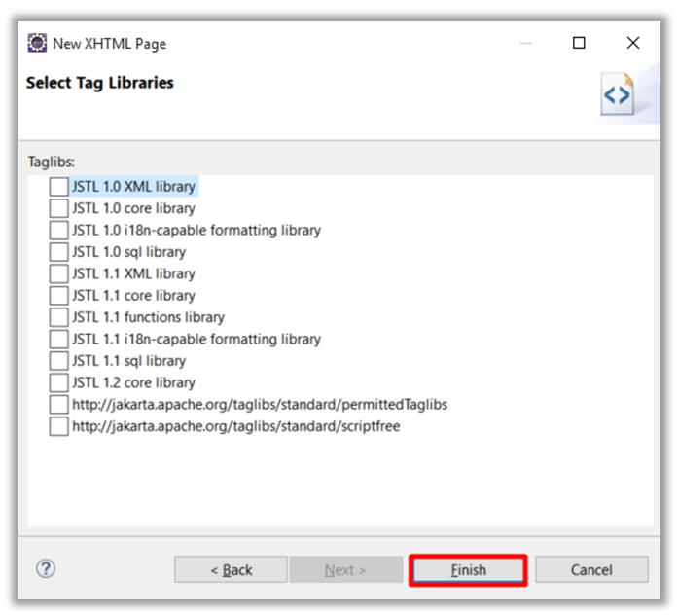Enable the JSTL 1.0 core library checkbox
Screen dimensions: 678x616
(x=59, y=208)
